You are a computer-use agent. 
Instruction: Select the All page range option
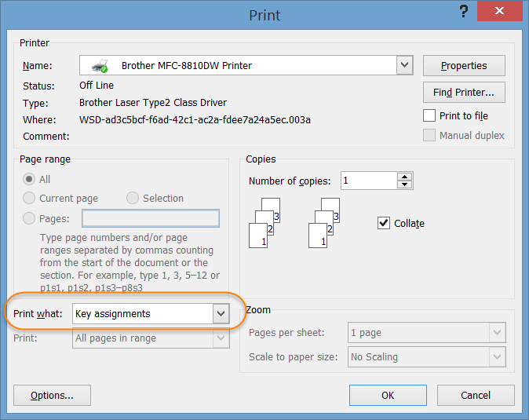pyautogui.click(x=29, y=179)
